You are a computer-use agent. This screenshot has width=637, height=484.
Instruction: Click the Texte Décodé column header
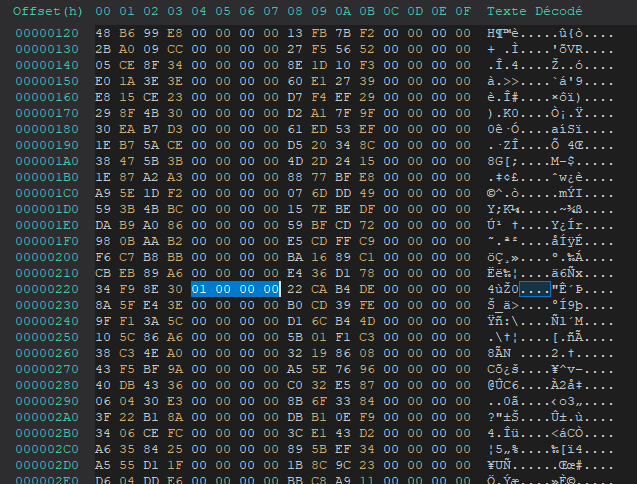click(x=535, y=11)
